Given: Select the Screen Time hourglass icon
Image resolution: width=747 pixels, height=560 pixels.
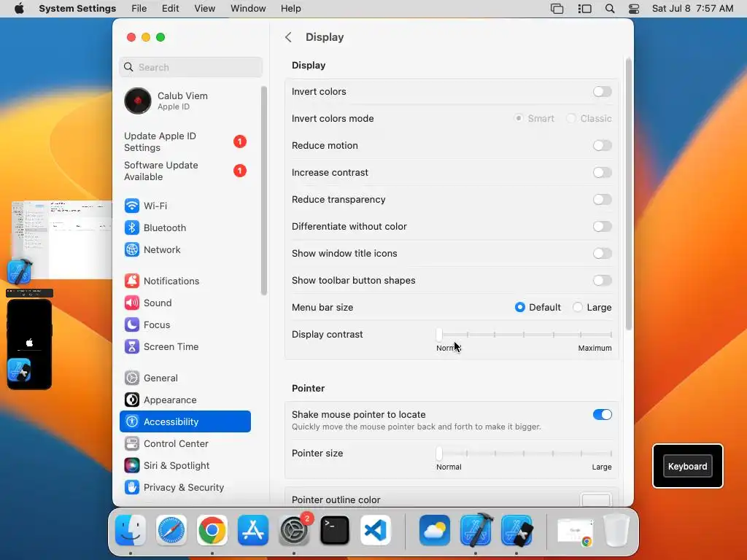Looking at the screenshot, I should 131,346.
